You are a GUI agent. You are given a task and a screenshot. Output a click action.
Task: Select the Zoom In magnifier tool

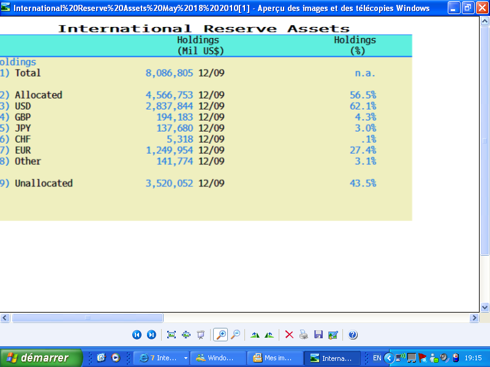pos(220,335)
